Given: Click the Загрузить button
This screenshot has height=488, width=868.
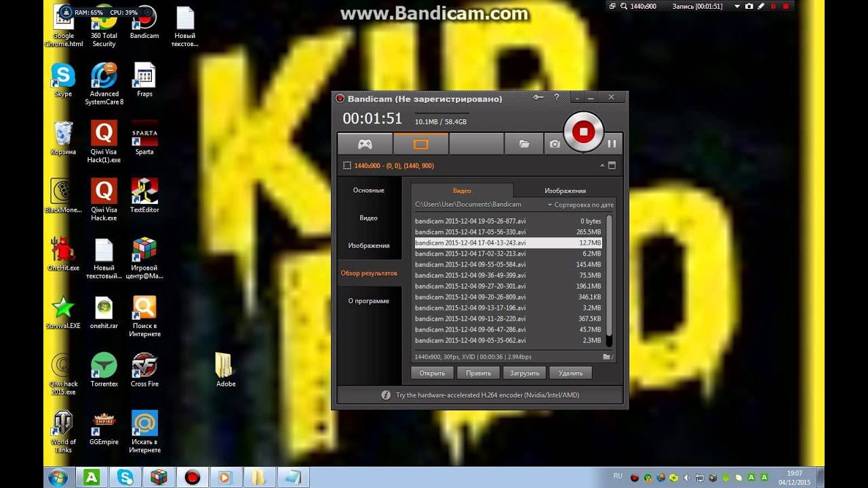Looking at the screenshot, I should click(524, 373).
